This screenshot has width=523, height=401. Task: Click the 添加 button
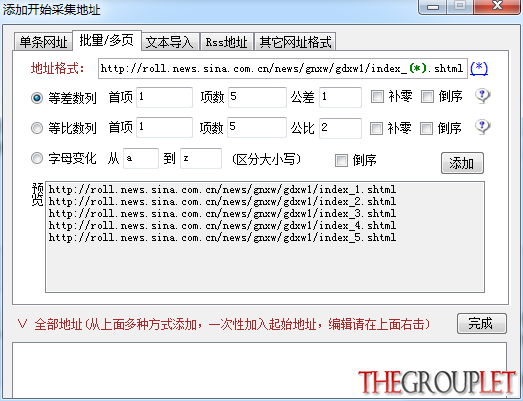(462, 163)
